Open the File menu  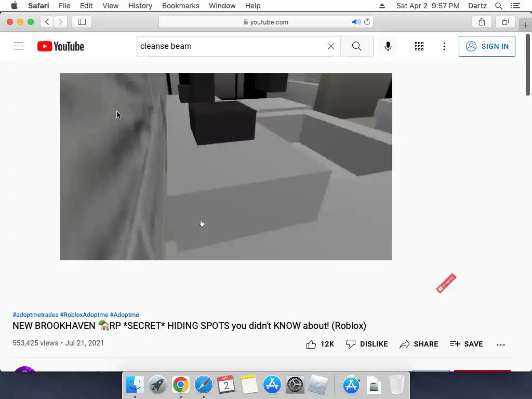pyautogui.click(x=64, y=6)
